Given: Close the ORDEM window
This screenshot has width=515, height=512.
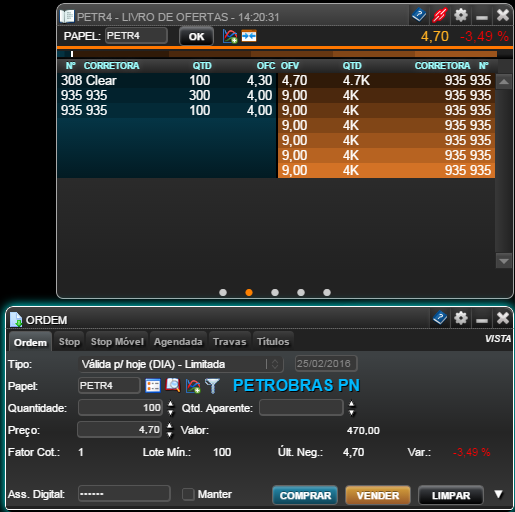Looking at the screenshot, I should pos(503,318).
